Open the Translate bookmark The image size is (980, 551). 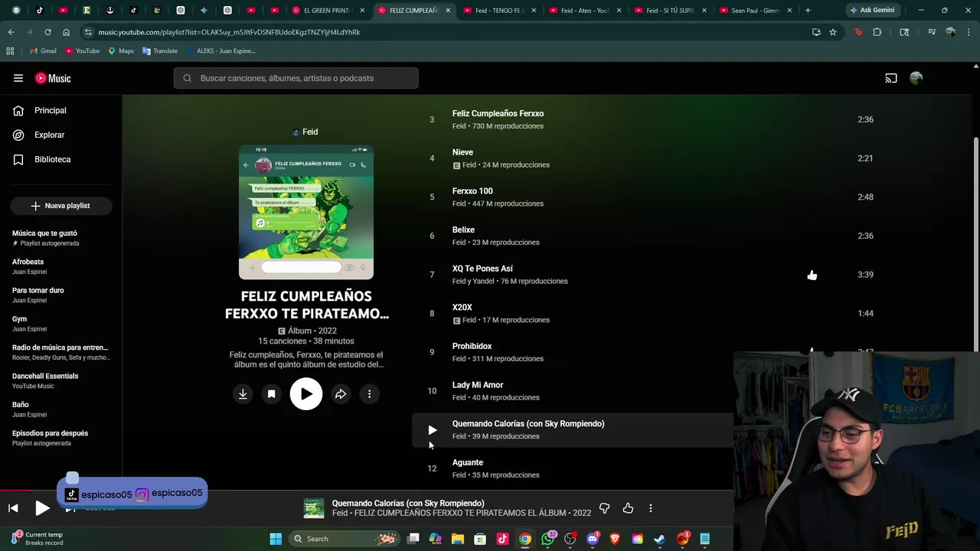pos(160,51)
